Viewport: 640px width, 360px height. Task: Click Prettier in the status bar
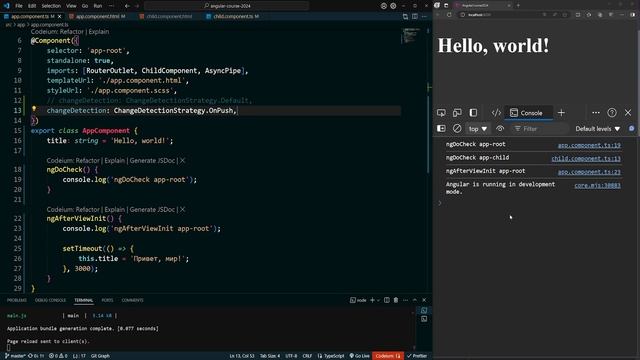pyautogui.click(x=417, y=356)
